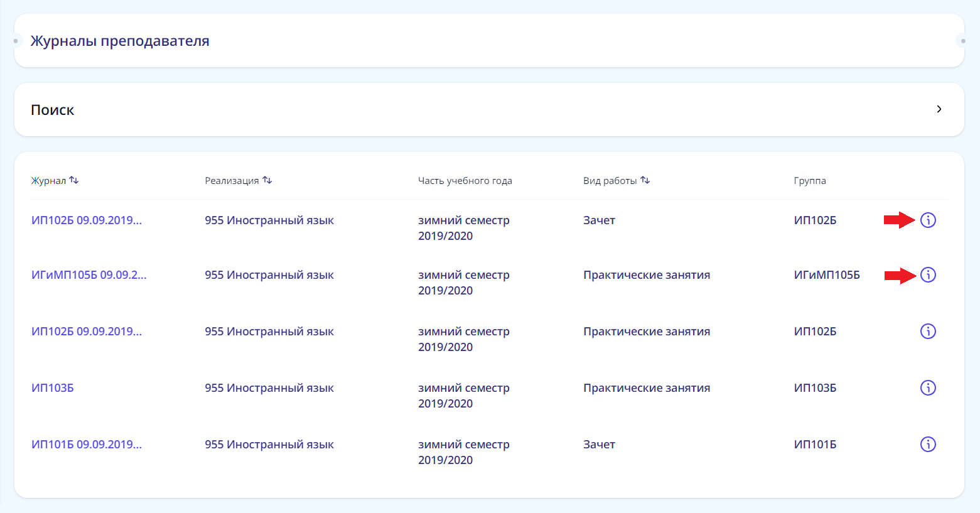
Task: View info for the ИП101Б journal
Action: 928,445
